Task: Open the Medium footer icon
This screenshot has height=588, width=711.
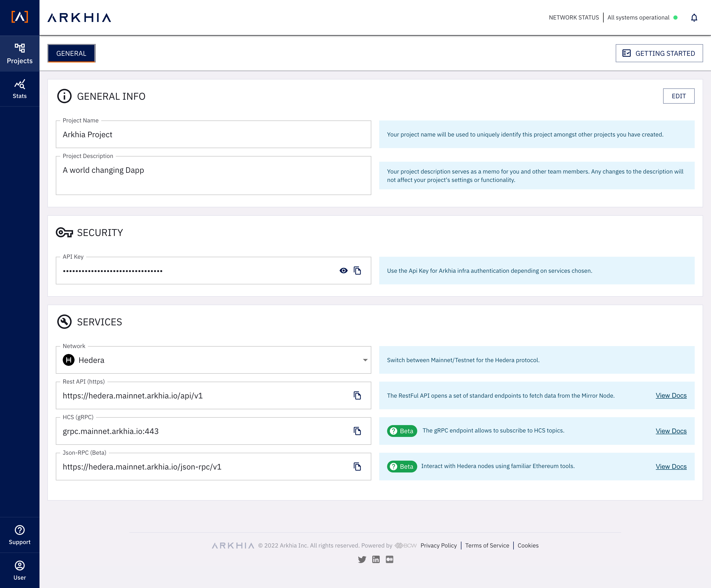Action: click(x=390, y=559)
